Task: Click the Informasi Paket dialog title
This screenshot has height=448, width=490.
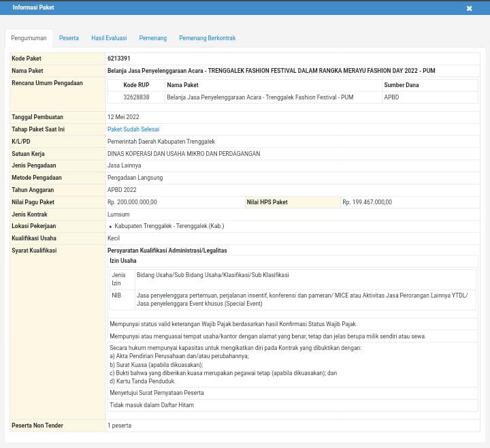Action: [33, 7]
